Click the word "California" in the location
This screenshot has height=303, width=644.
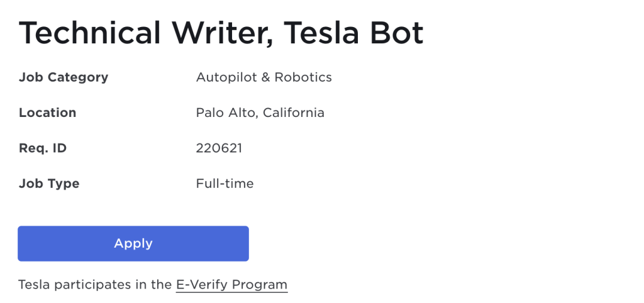(294, 113)
